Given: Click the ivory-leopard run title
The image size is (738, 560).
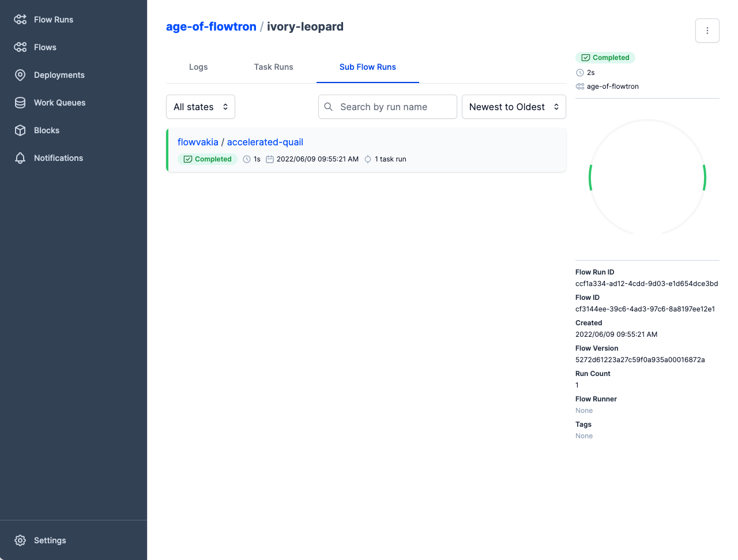Looking at the screenshot, I should tap(305, 27).
